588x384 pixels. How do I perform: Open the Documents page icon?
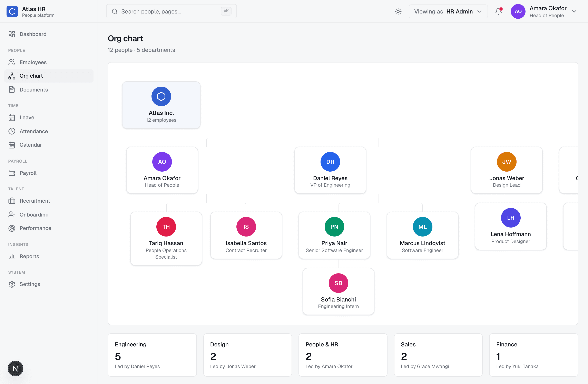pos(12,90)
